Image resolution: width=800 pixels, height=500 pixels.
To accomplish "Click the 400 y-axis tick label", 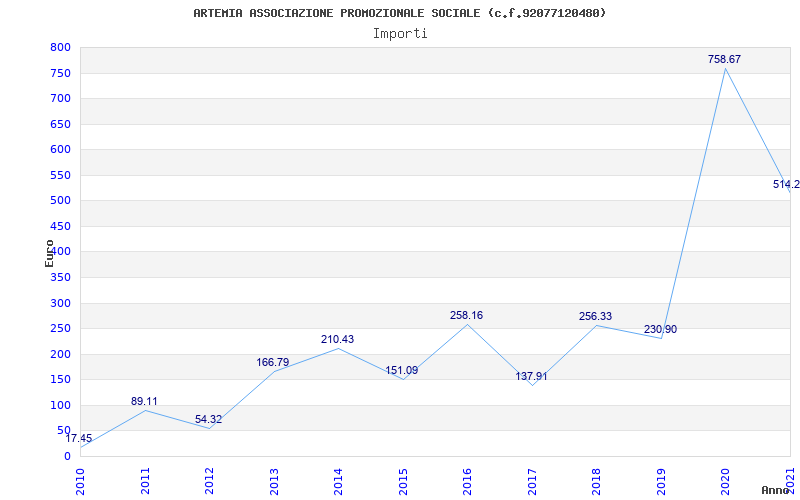I will [60, 252].
